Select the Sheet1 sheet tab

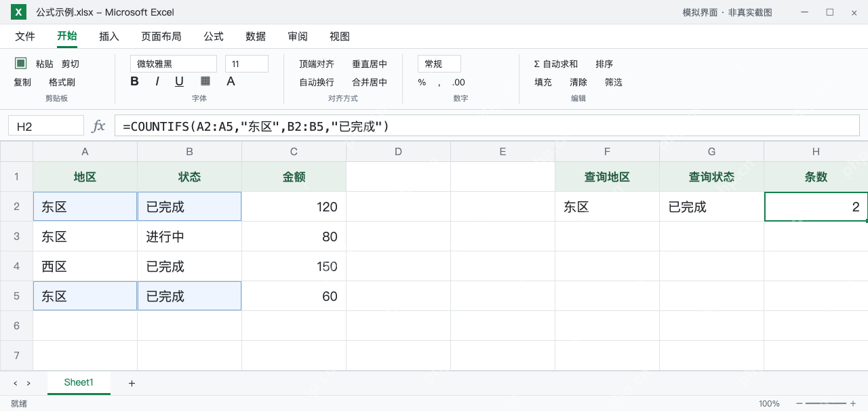[x=79, y=383]
